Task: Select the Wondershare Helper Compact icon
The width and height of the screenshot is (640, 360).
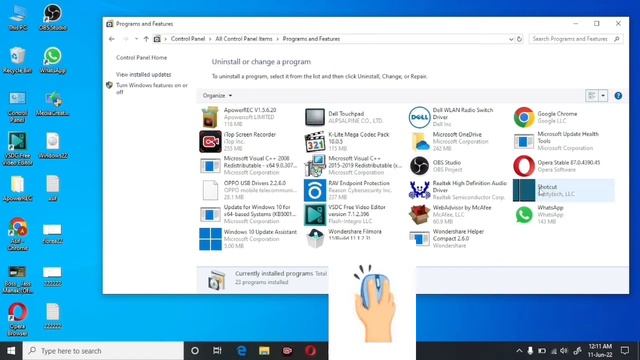Action: tap(419, 239)
